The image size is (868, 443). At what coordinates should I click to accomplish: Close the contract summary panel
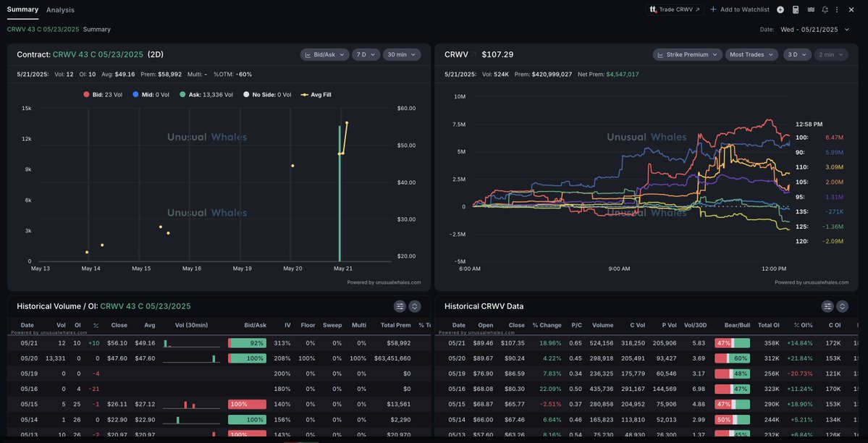pos(851,9)
